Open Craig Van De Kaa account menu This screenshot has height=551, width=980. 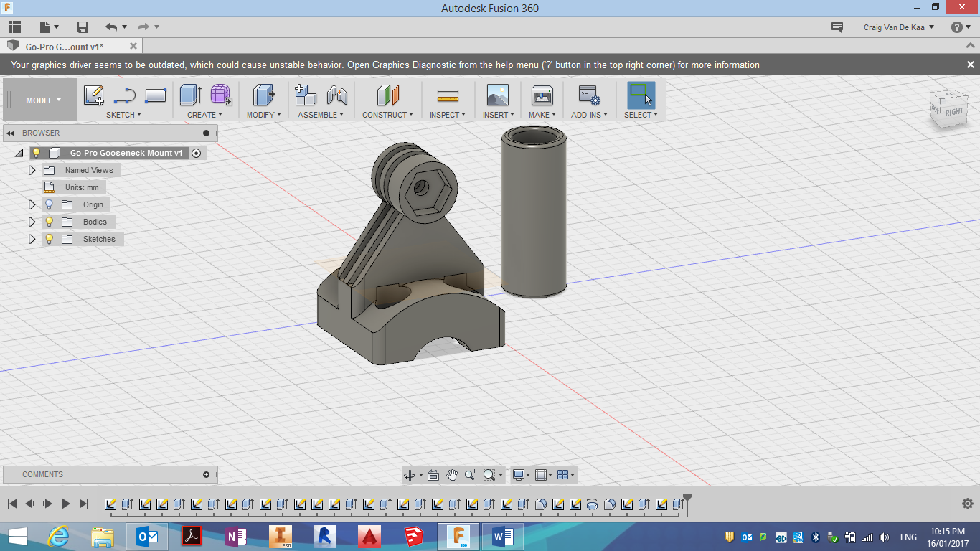point(899,27)
